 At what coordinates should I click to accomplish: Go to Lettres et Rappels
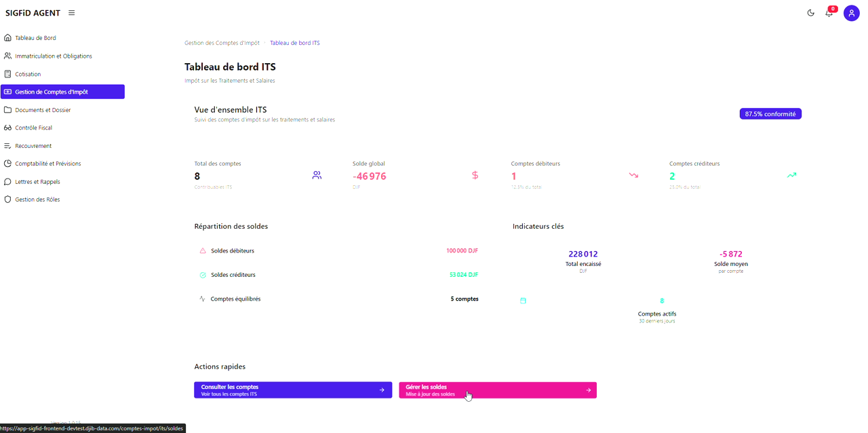[x=37, y=182]
